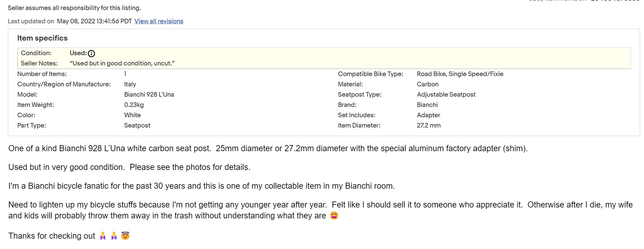
Task: Click the Thanks for checking out text
Action: 52,236
